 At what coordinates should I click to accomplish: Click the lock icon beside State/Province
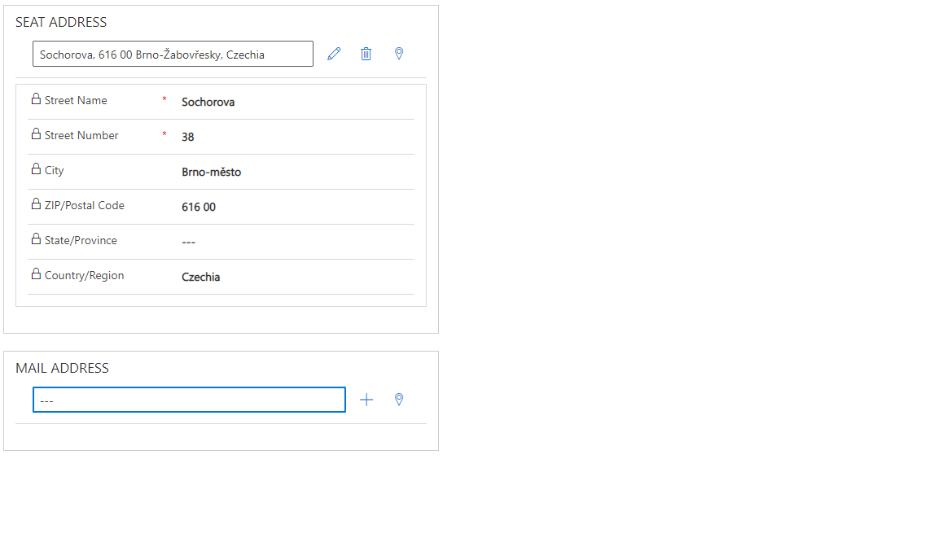(36, 238)
